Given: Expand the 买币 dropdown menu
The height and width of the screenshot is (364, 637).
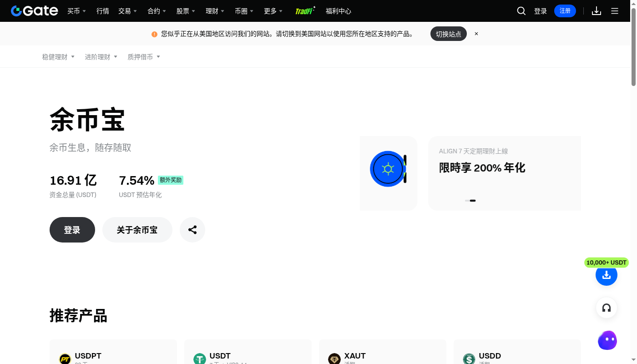Looking at the screenshot, I should (x=76, y=11).
